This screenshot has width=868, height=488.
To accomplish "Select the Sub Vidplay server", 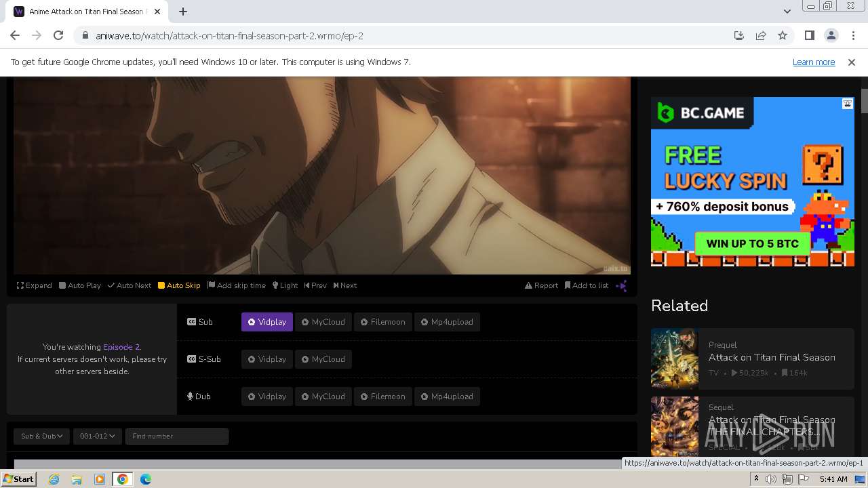I will (267, 322).
